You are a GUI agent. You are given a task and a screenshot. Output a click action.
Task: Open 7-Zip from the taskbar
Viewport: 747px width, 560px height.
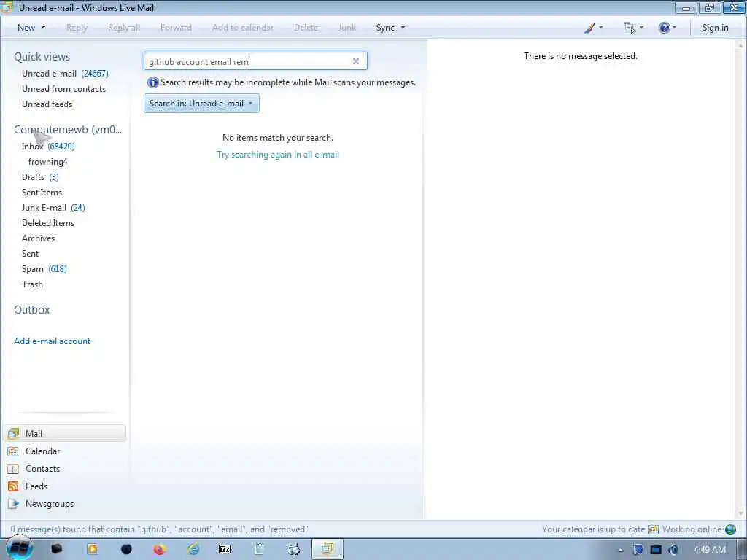click(225, 550)
